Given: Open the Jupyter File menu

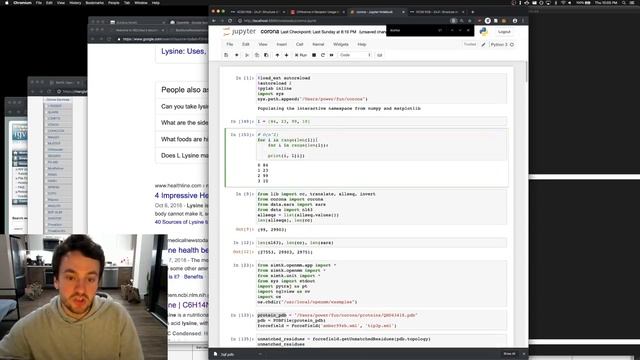Looking at the screenshot, I should pos(230,44).
